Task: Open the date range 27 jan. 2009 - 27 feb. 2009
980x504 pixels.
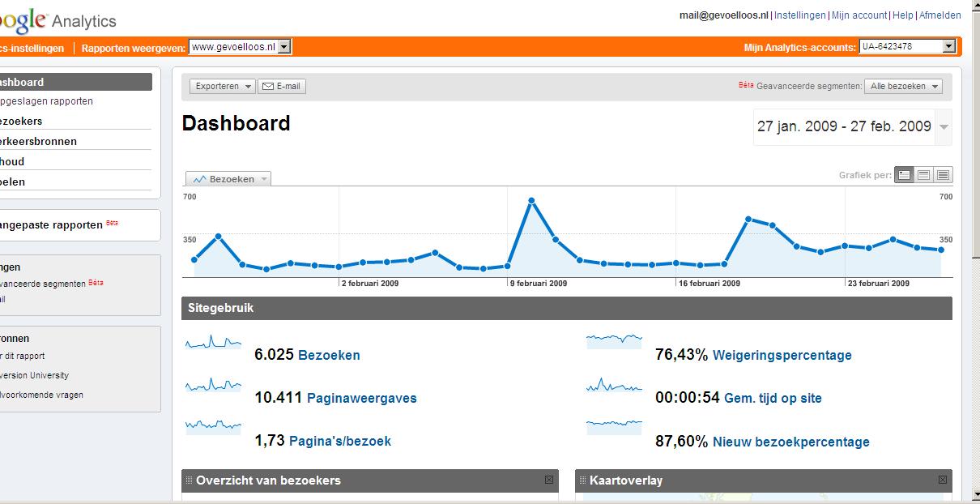Action: (x=844, y=126)
